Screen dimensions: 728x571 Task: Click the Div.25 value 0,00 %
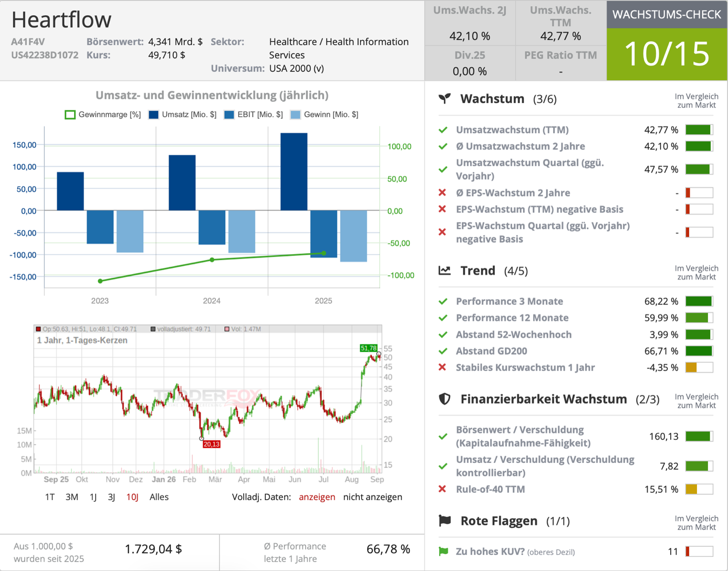pyautogui.click(x=470, y=71)
